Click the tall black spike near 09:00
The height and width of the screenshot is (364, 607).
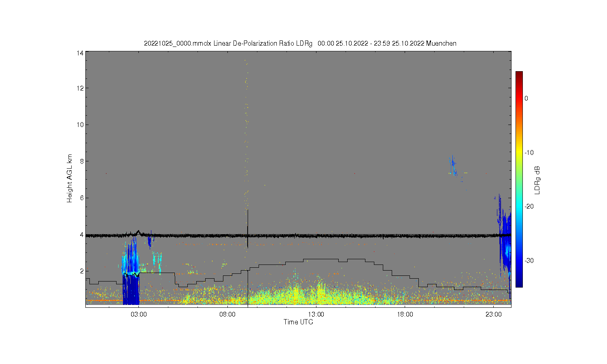coord(248,229)
